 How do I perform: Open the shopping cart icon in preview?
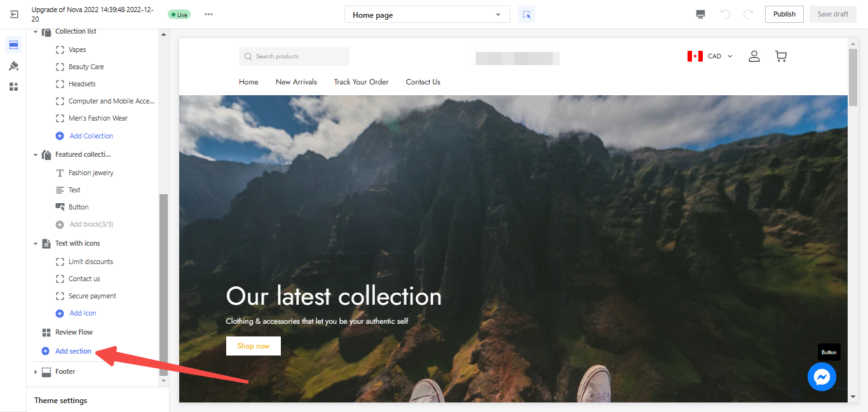pyautogui.click(x=781, y=56)
